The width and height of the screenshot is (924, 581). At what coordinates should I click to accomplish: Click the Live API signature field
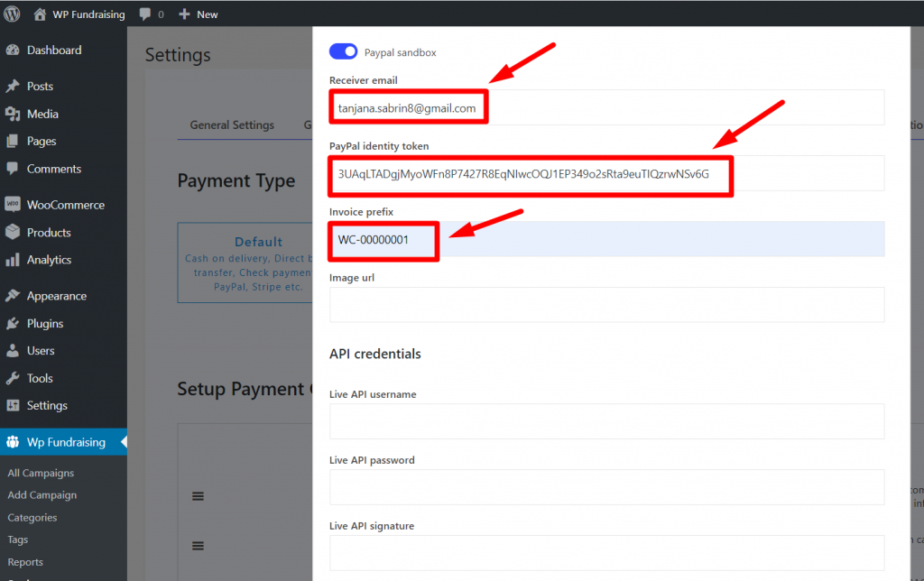[x=607, y=553]
